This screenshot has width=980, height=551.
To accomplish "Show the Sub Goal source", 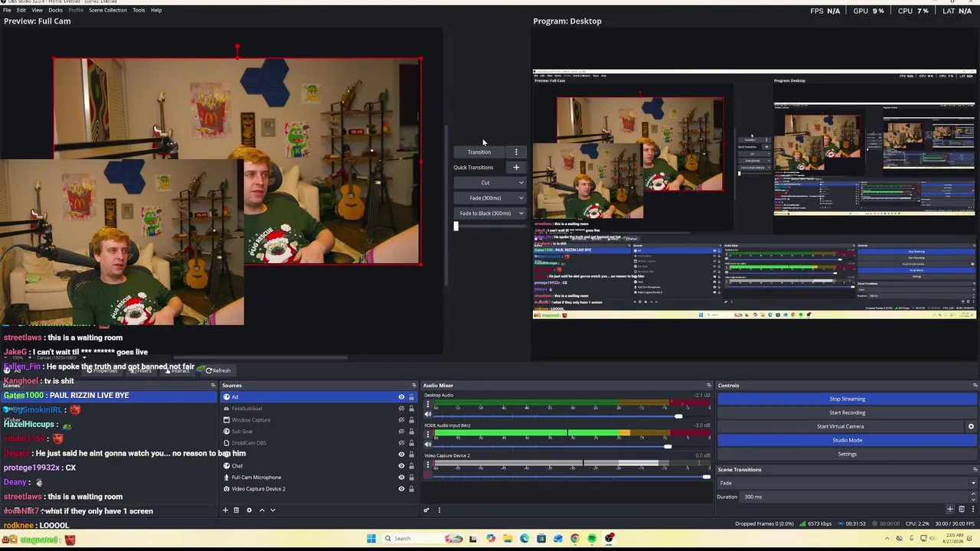I will coord(401,432).
